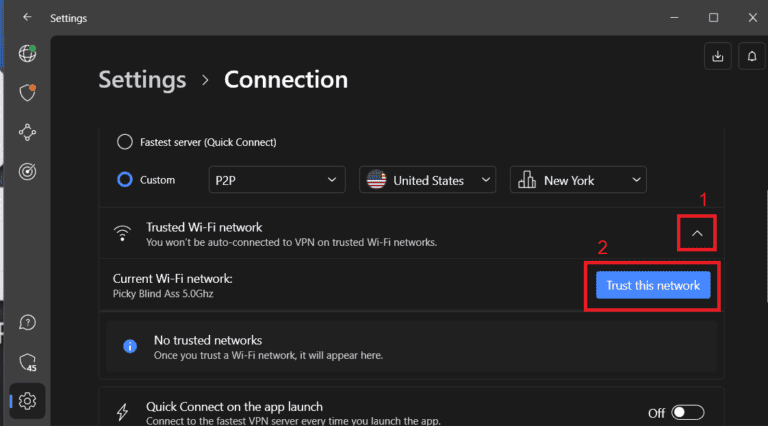Click the Trust this network button
The image size is (768, 426).
(653, 285)
